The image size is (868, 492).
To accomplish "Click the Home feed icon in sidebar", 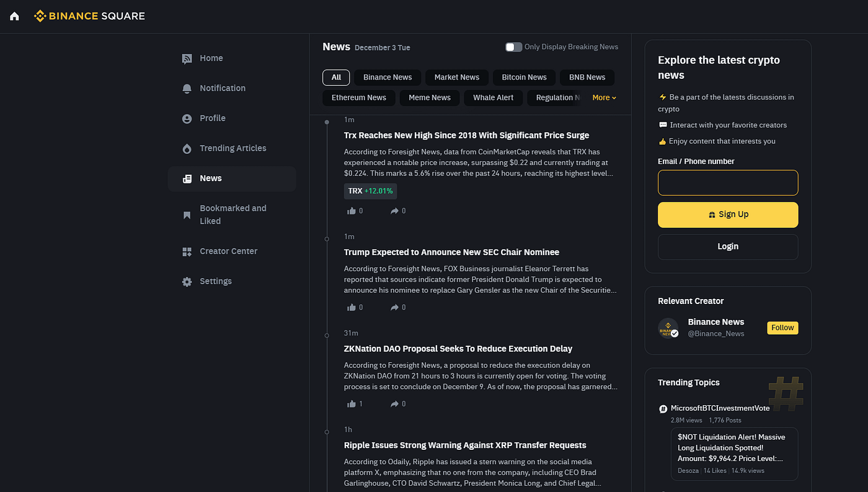I will (187, 58).
